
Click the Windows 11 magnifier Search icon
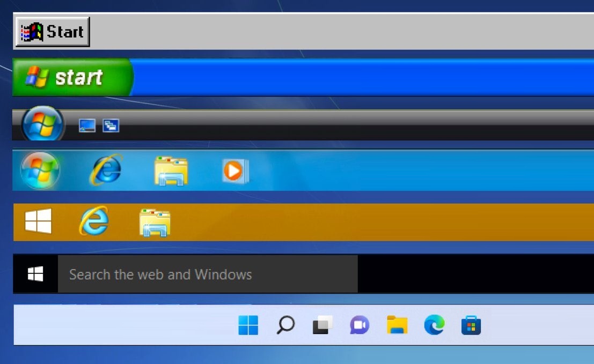coord(285,325)
